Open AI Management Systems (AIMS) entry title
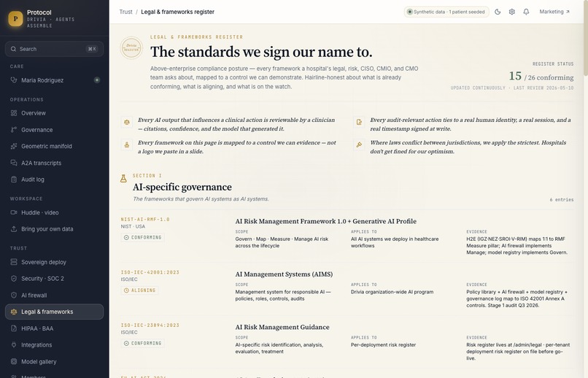The width and height of the screenshot is (588, 378). tap(284, 274)
